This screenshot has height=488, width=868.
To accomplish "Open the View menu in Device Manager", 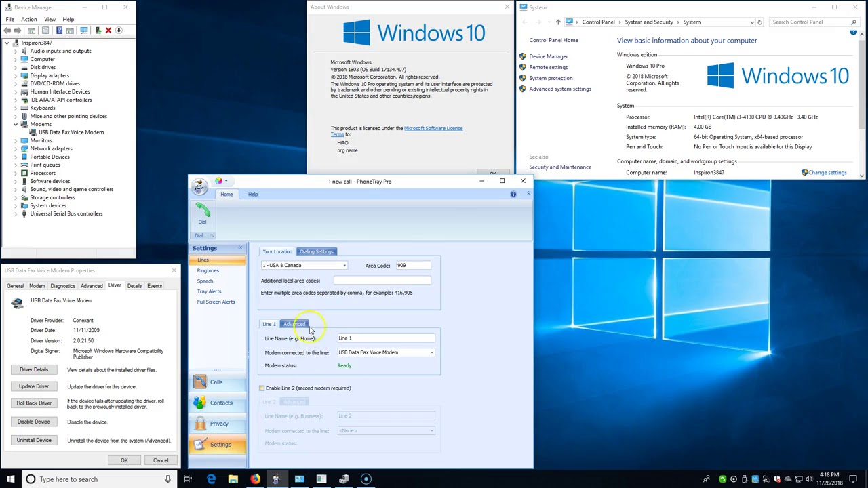I will click(x=50, y=20).
